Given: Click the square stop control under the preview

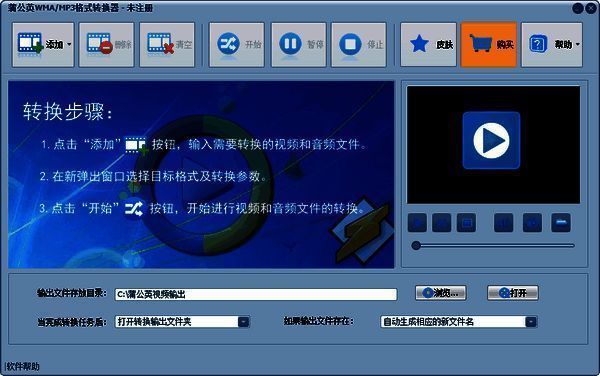Looking at the screenshot, I should point(466,223).
